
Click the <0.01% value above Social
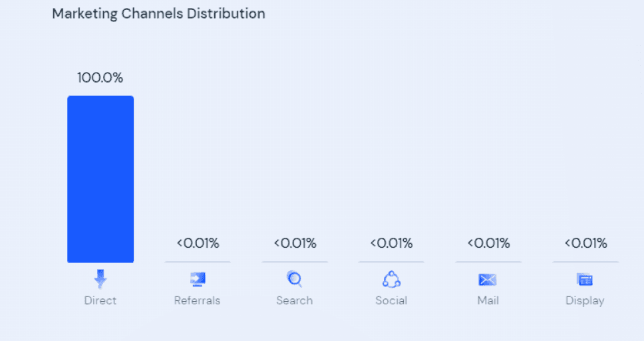tap(391, 243)
